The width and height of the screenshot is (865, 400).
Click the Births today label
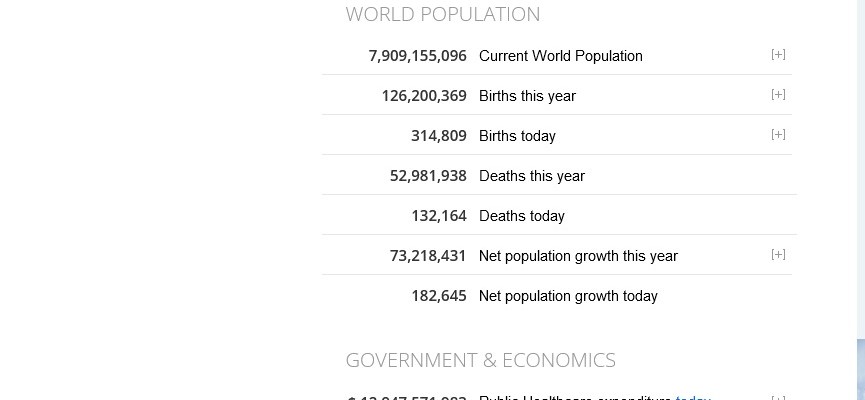pos(517,136)
